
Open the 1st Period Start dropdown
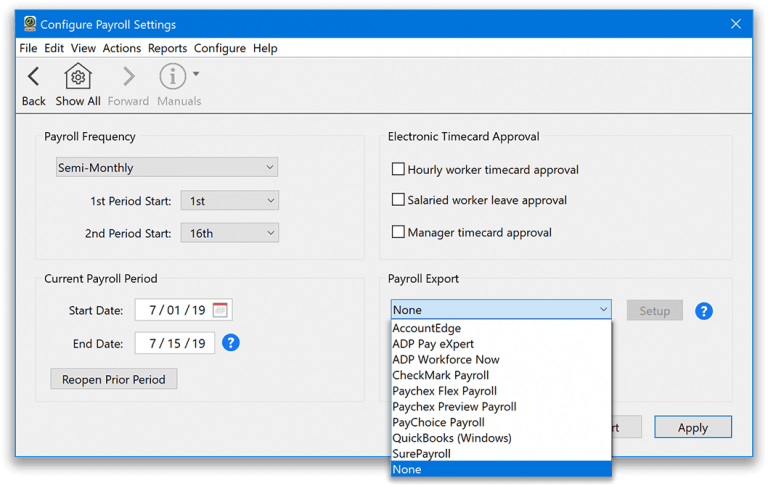click(230, 200)
